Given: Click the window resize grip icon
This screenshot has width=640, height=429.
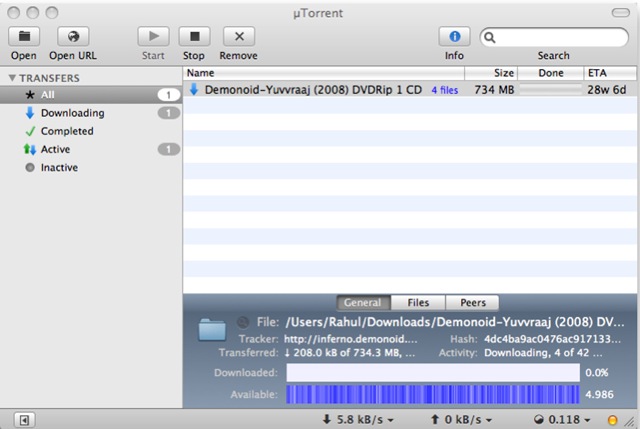Looking at the screenshot, I should 631,422.
